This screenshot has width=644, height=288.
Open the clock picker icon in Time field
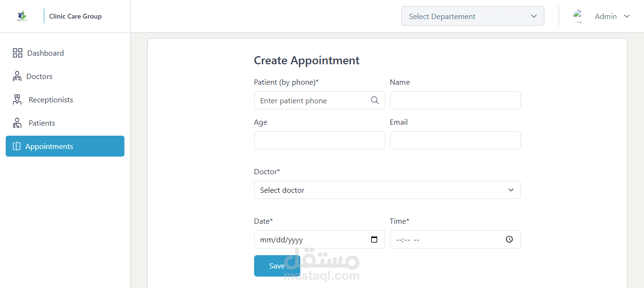(x=509, y=239)
